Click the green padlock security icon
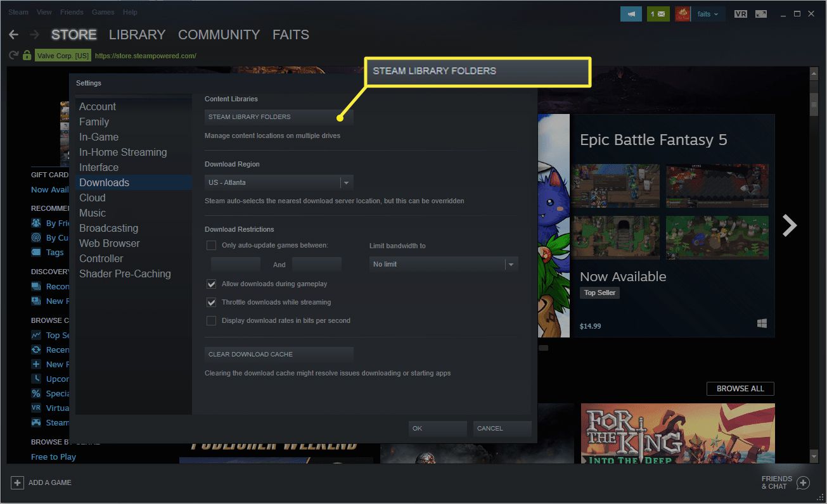827x504 pixels. pyautogui.click(x=27, y=56)
